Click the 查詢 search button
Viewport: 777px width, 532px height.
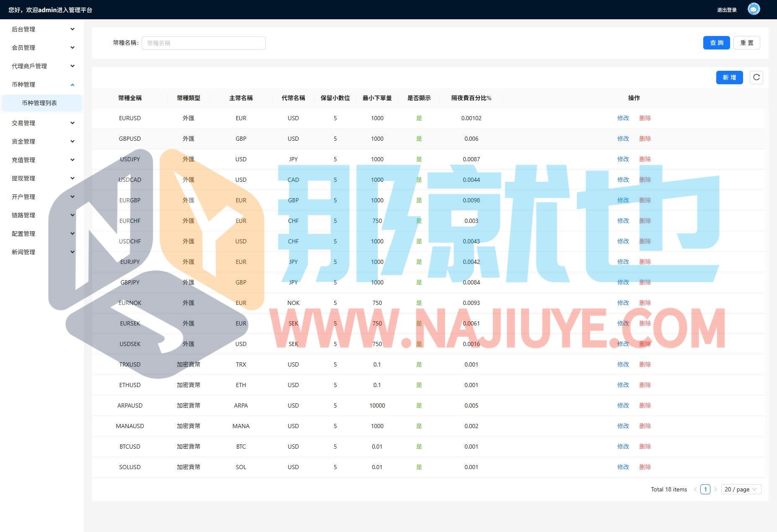(716, 43)
